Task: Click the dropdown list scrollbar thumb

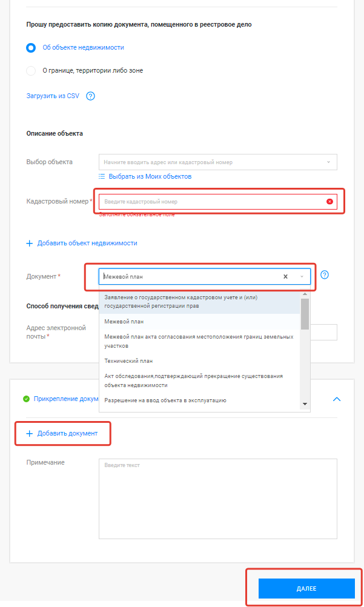Action: [305, 314]
